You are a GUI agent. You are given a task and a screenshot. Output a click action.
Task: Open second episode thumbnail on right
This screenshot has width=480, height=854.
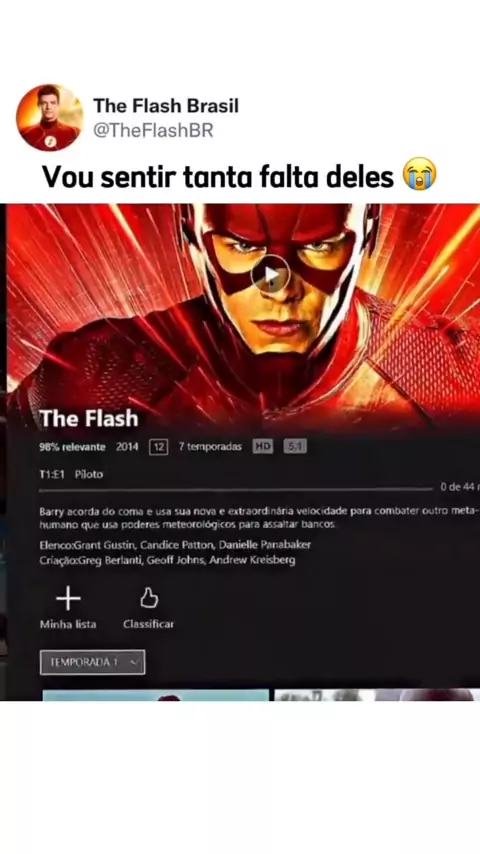(x=374, y=695)
